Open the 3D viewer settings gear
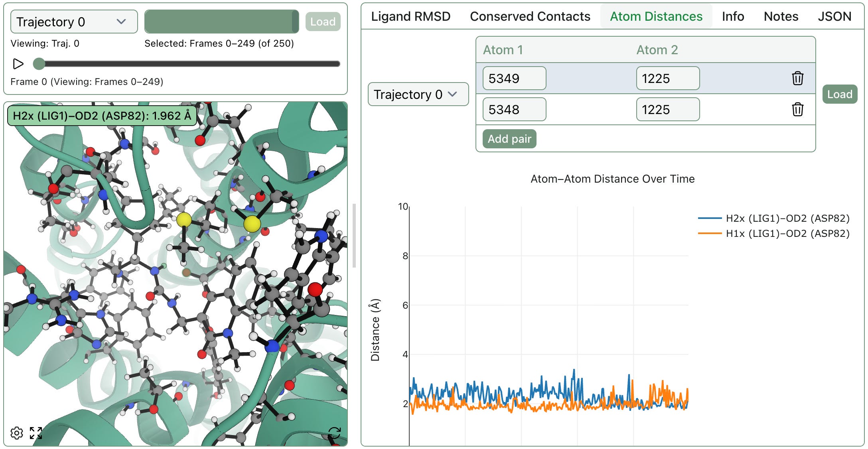868x449 pixels. click(x=17, y=433)
